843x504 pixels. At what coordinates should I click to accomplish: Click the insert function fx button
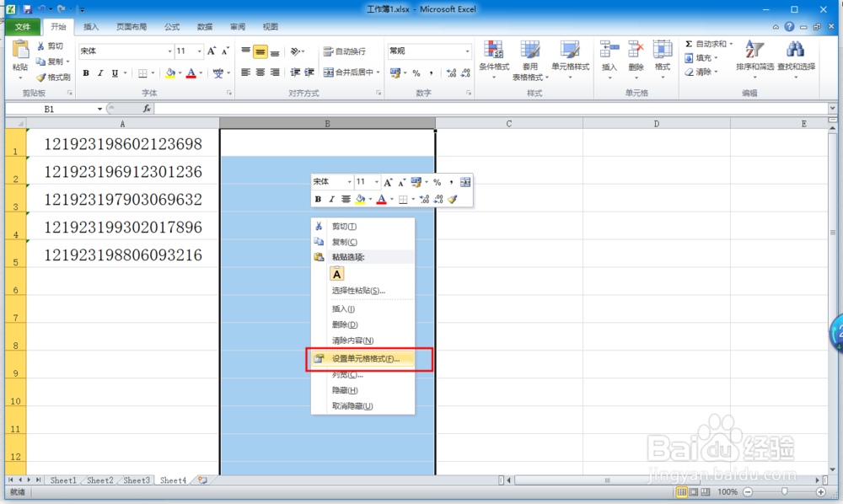[x=146, y=109]
